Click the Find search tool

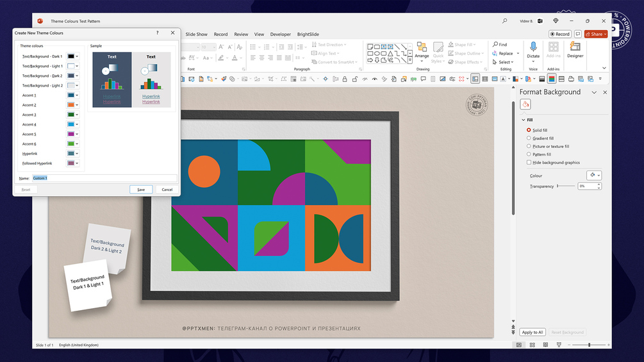point(500,44)
